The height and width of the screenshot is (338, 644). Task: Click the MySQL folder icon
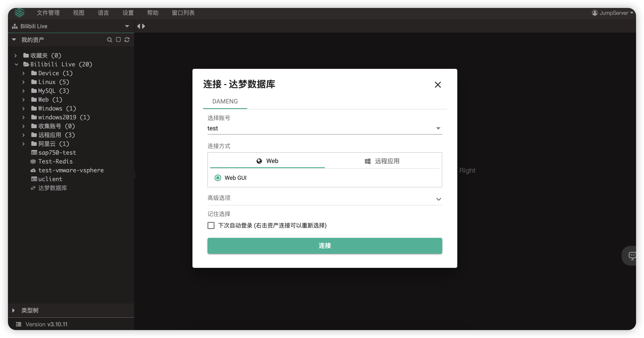pos(34,90)
